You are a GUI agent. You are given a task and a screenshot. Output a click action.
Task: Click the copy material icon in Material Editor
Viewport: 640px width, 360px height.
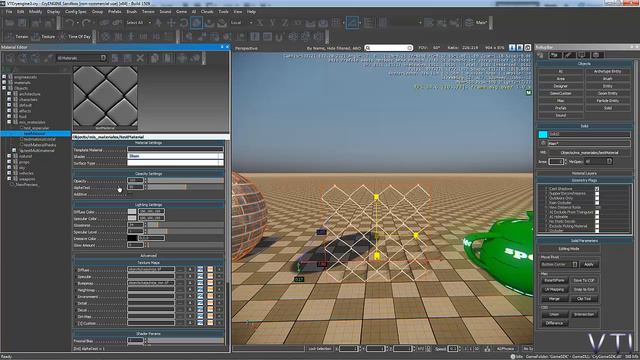tap(154, 58)
